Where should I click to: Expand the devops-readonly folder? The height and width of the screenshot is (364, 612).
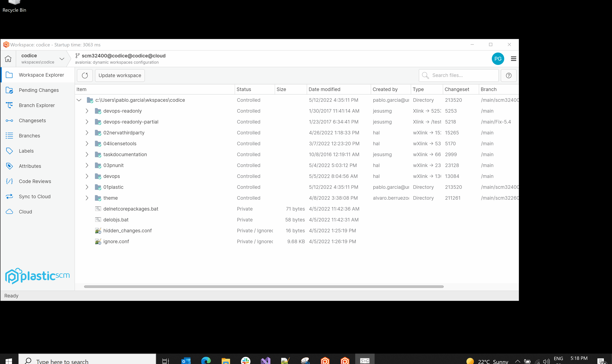pos(87,111)
